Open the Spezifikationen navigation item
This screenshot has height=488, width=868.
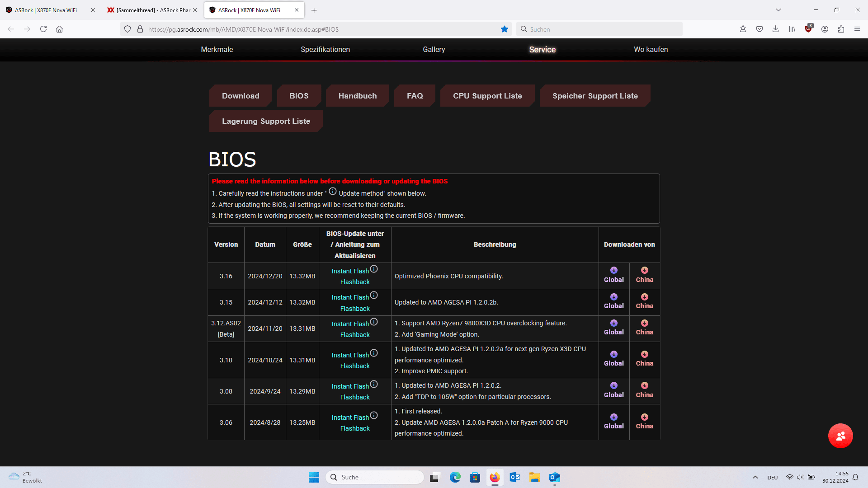(325, 50)
